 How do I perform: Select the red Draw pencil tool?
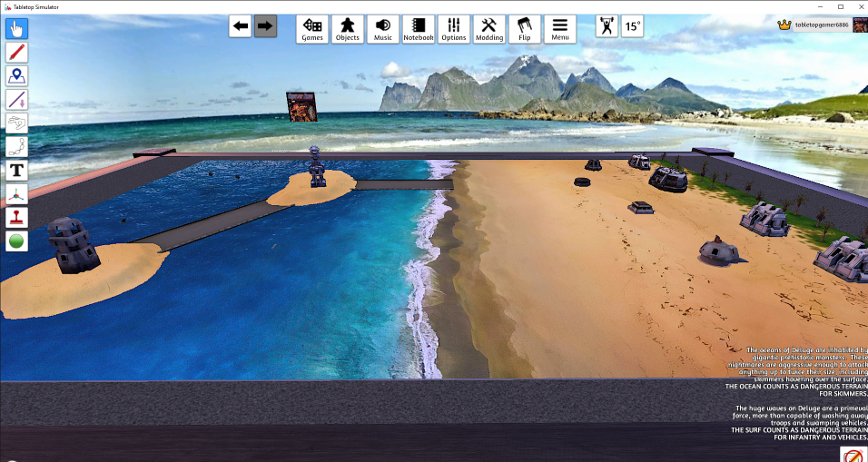16,52
